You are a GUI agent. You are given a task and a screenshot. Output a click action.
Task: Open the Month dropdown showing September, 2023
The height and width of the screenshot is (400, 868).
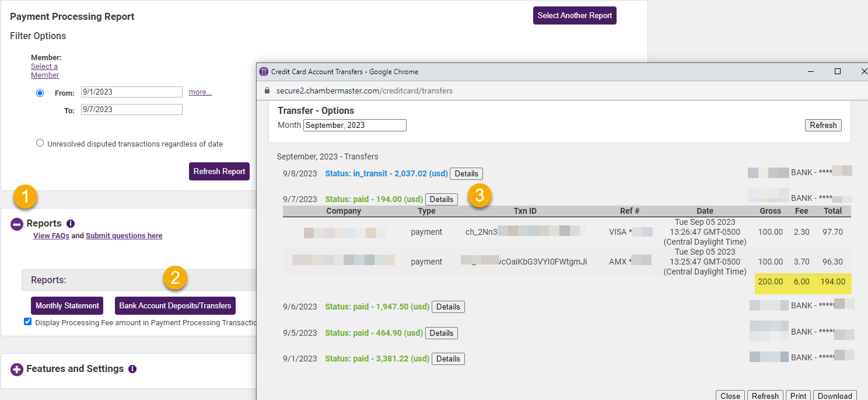point(354,125)
